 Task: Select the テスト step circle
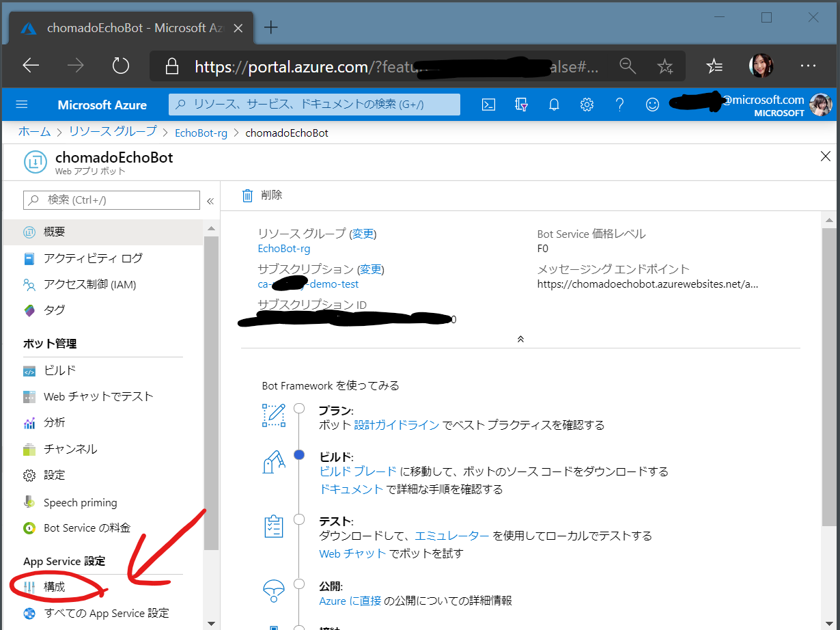click(299, 519)
